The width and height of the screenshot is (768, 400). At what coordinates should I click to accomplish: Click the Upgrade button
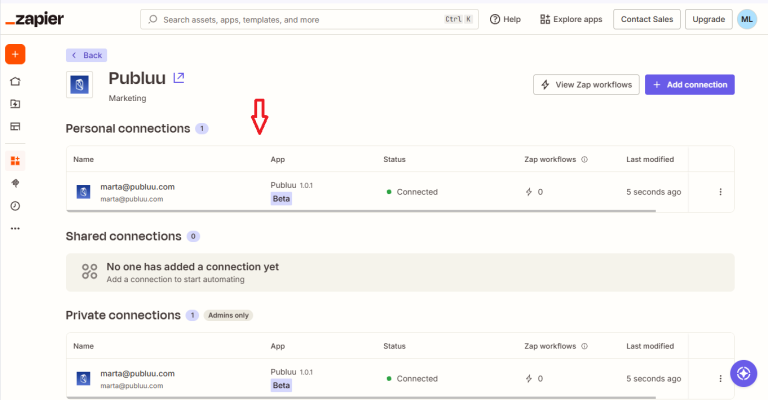coord(709,20)
